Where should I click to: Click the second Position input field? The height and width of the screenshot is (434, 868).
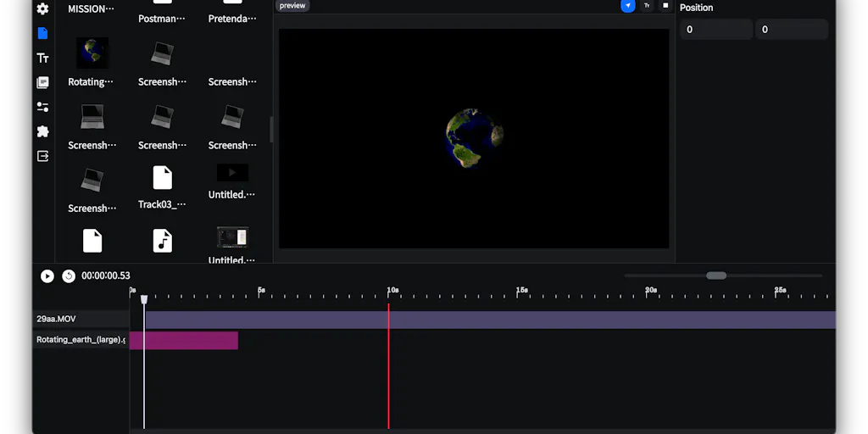pos(792,30)
